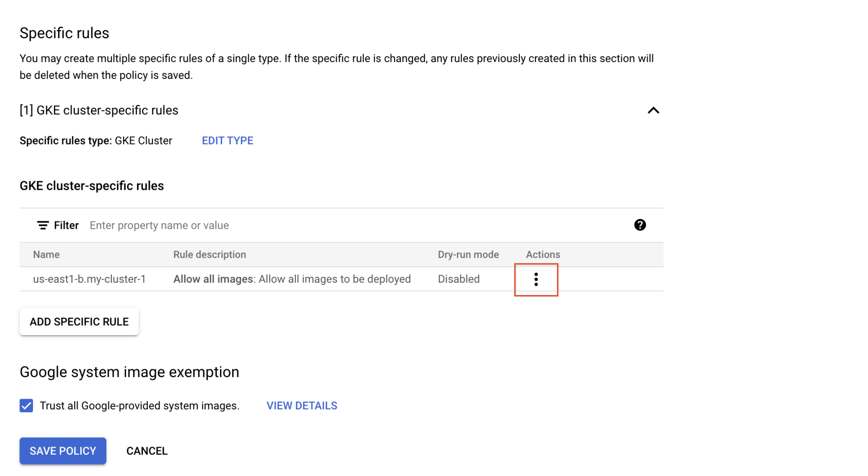Enable dry-run mode for us-east1-b.my-cluster-1
Screen dimensions: 868x476
click(x=536, y=279)
